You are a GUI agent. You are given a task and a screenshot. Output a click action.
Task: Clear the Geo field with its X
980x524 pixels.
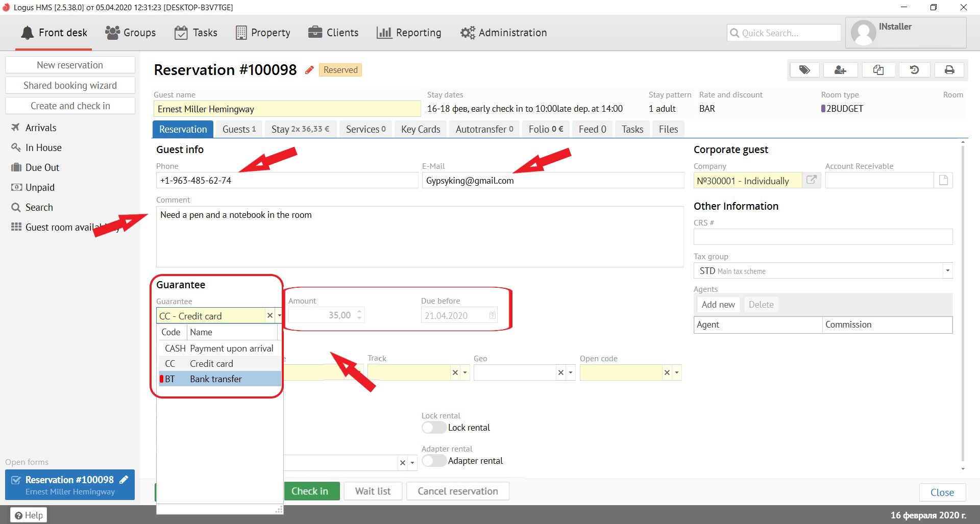pos(561,372)
